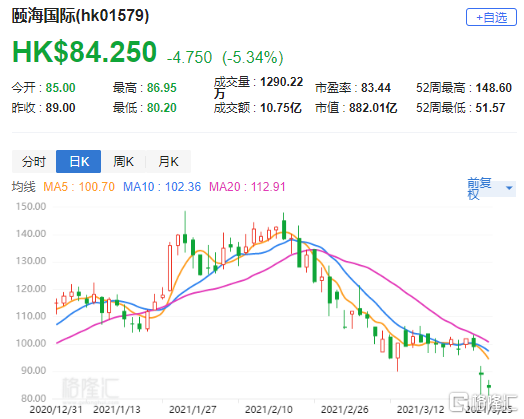The image size is (524, 419).
Task: Click the 今开 value 85.00
Action: 60,88
